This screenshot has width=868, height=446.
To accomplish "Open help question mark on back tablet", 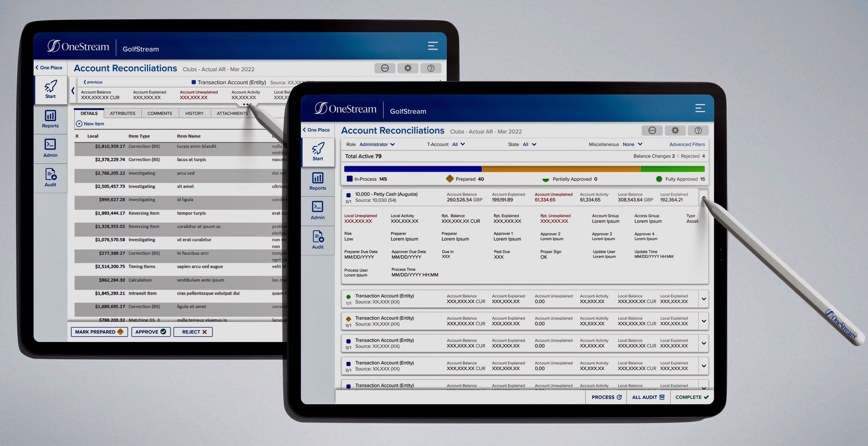I will click(x=431, y=68).
